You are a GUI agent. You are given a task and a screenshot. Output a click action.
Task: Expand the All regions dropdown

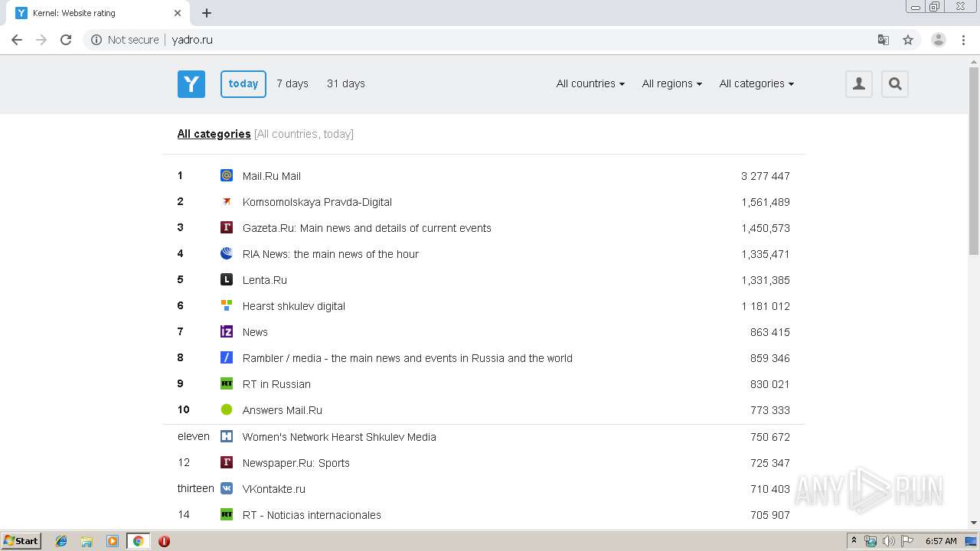[671, 83]
